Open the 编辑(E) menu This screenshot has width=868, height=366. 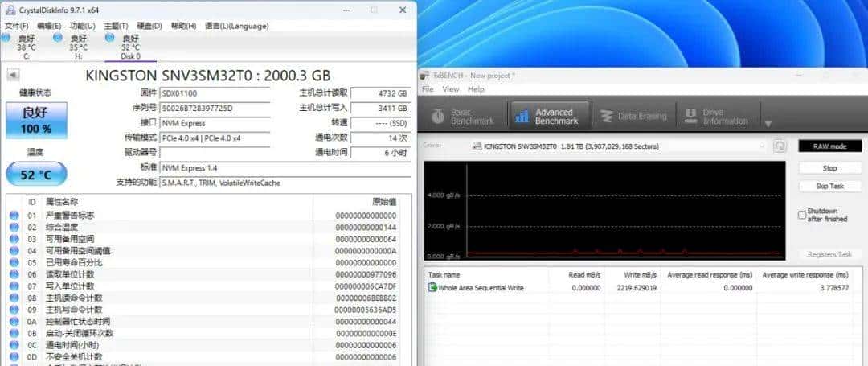coord(49,26)
